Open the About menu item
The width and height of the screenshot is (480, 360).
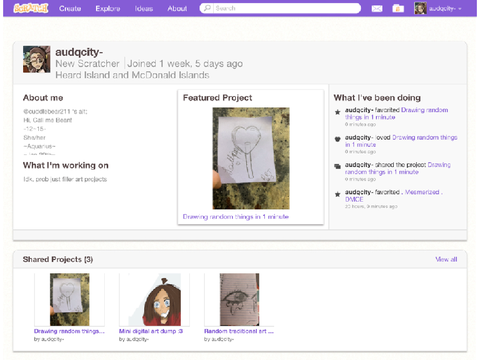pos(177,8)
